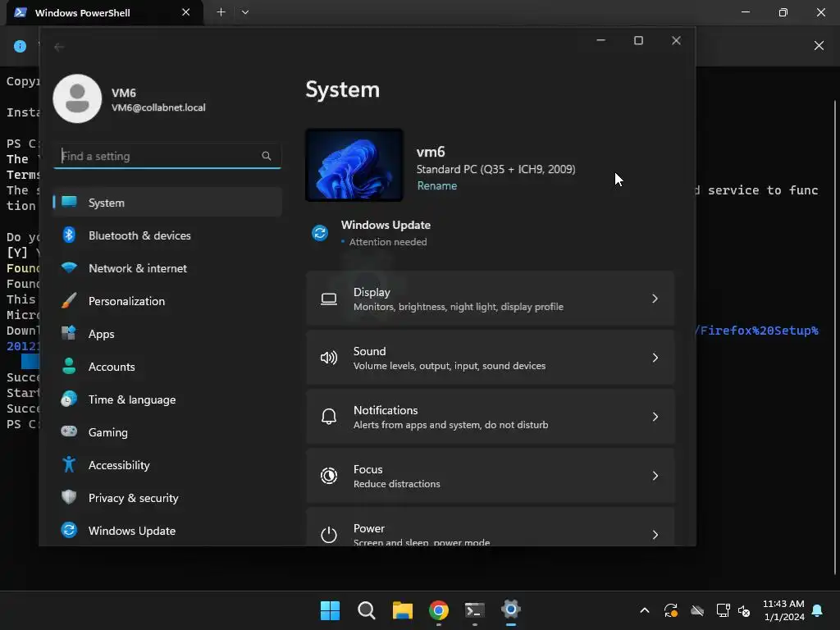Image resolution: width=840 pixels, height=630 pixels.
Task: Select the Windows PowerShell tab
Action: pos(104,12)
